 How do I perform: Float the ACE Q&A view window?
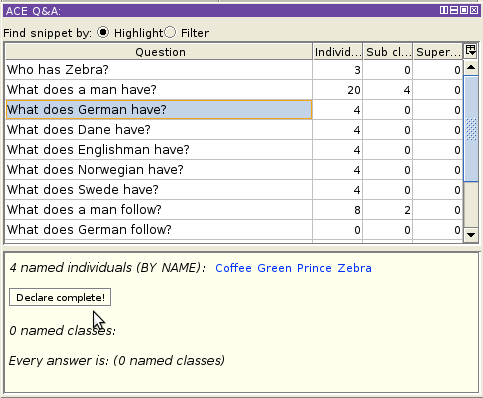click(x=464, y=10)
